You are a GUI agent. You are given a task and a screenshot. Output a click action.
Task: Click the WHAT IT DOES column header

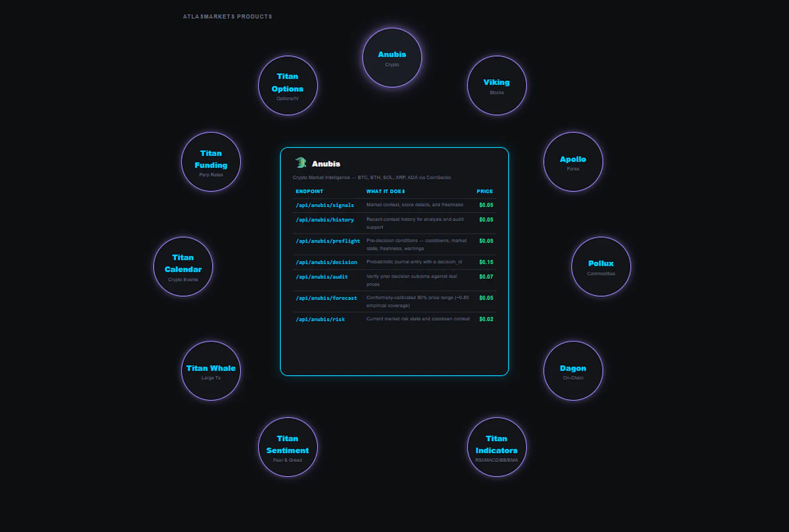(x=386, y=191)
